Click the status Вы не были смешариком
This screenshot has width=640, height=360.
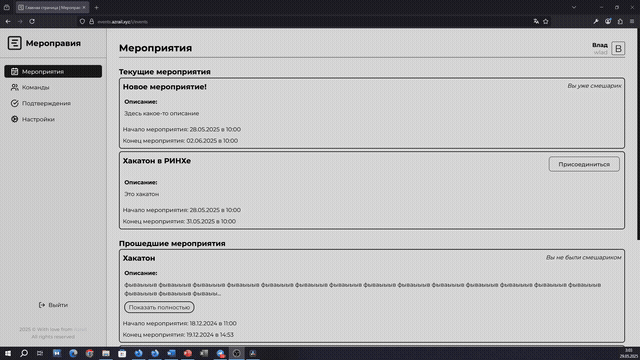point(584,257)
